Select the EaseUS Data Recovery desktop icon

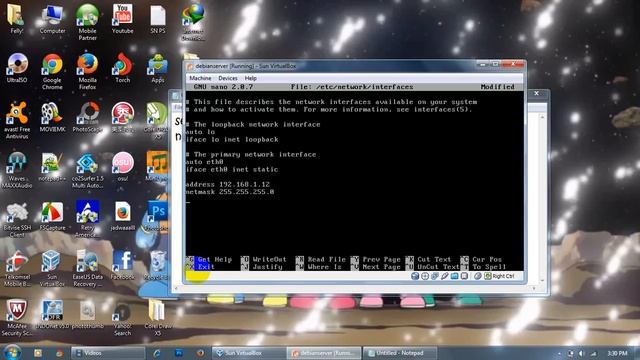(87, 269)
